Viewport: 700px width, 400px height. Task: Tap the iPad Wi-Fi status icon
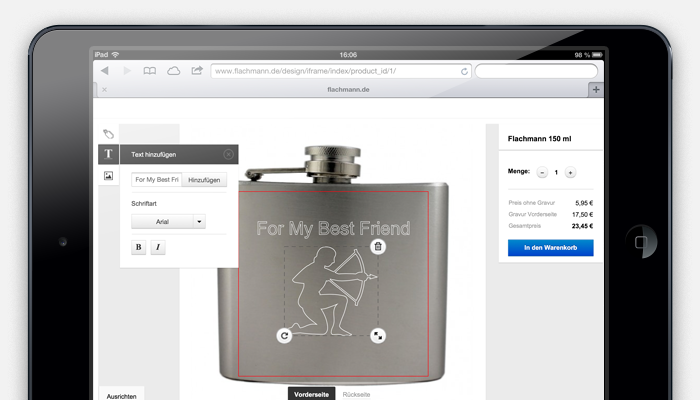116,54
